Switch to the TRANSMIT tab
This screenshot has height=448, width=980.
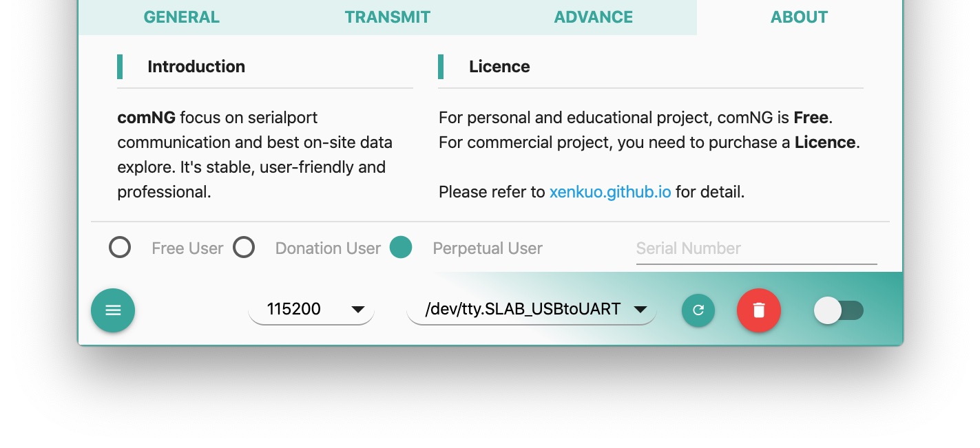click(x=387, y=17)
